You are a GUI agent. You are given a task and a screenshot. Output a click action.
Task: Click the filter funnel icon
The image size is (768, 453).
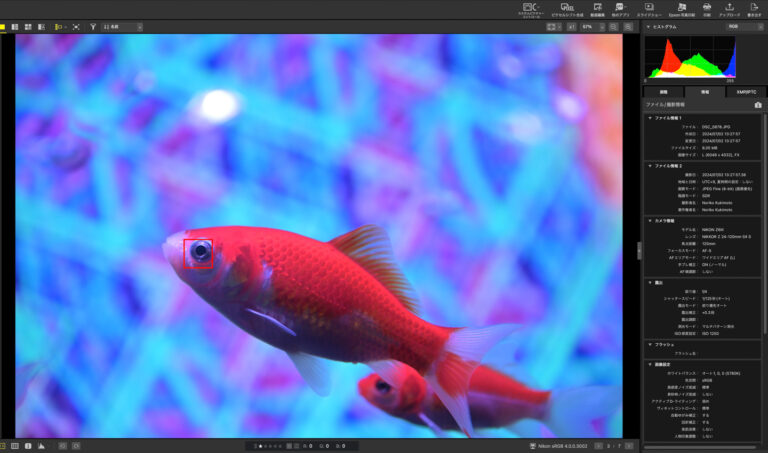point(93,27)
